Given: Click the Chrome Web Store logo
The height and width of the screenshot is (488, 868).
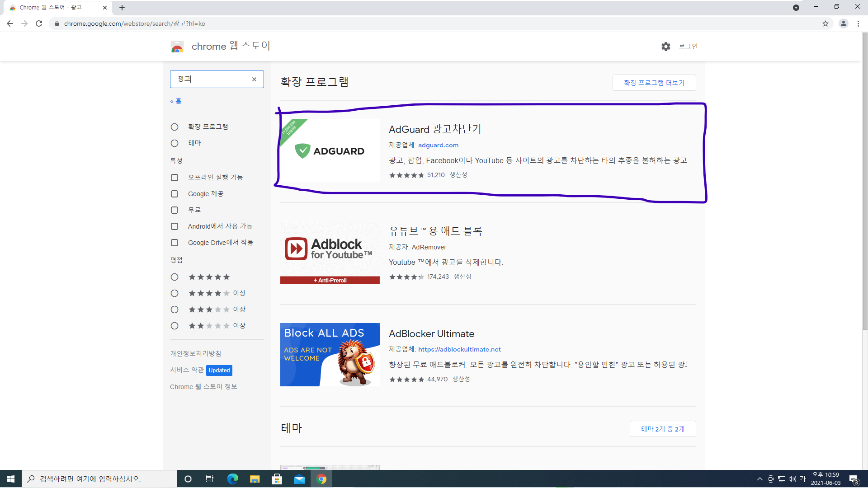Looking at the screenshot, I should 177,47.
